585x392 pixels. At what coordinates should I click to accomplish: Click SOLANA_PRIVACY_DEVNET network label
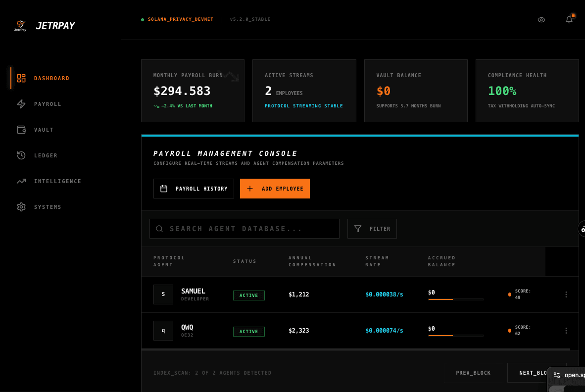(181, 19)
